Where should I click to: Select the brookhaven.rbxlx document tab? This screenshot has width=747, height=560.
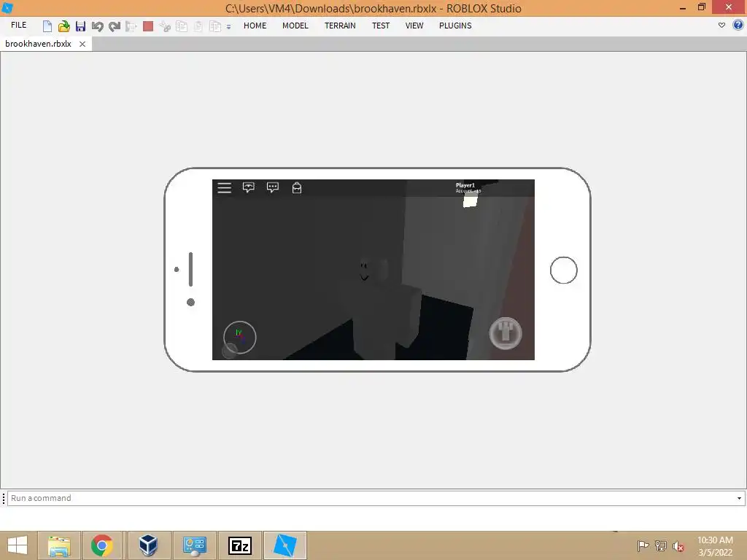coord(38,44)
